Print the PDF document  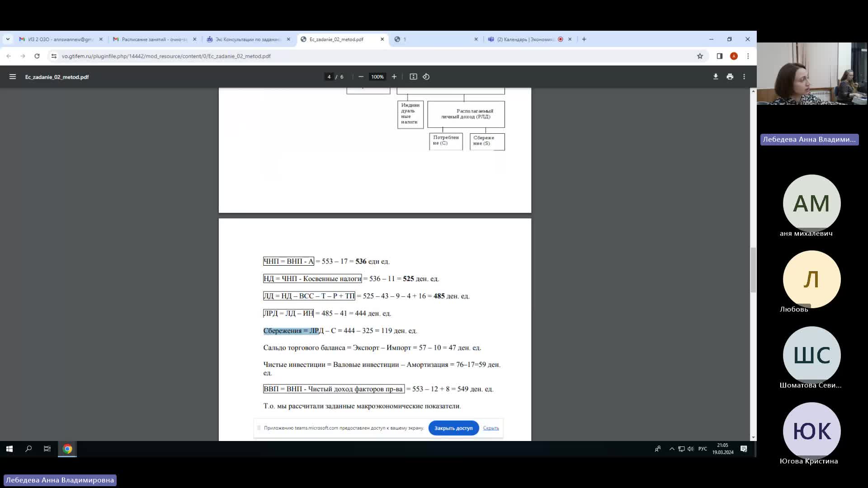pos(730,77)
